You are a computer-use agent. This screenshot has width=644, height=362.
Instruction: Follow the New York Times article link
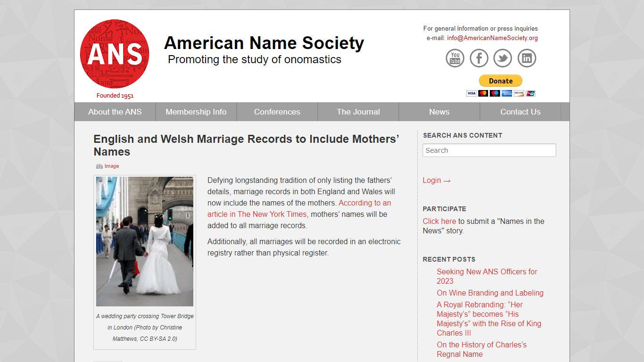click(299, 208)
